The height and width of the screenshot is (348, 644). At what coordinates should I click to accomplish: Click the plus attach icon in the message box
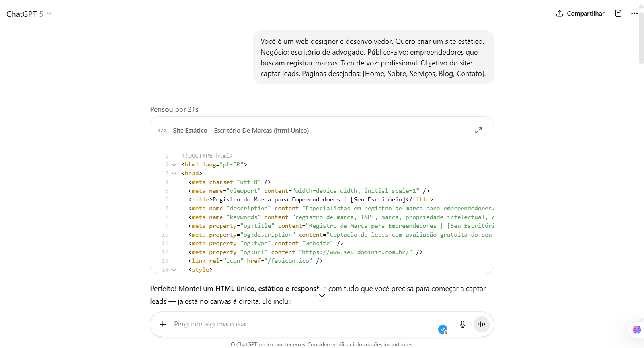click(x=163, y=324)
